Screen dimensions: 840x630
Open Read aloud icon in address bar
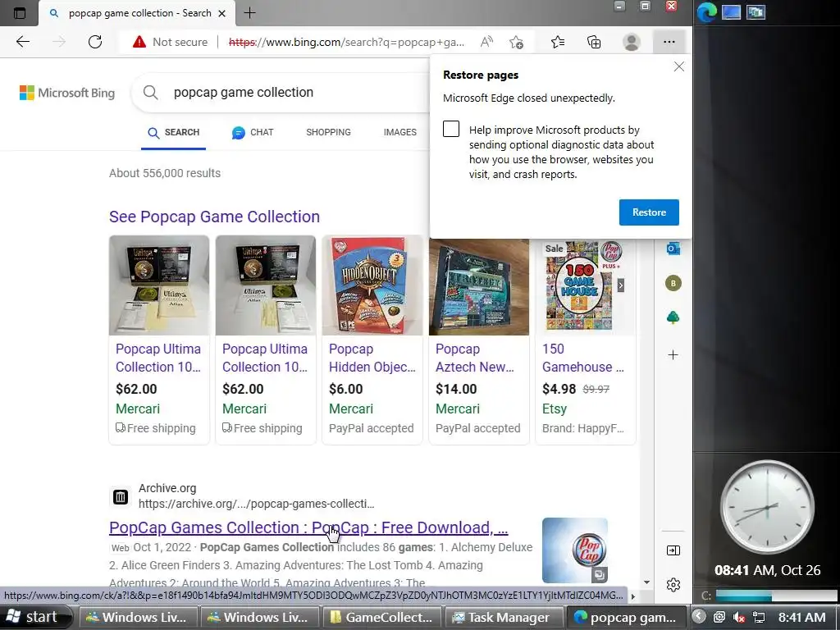point(486,42)
